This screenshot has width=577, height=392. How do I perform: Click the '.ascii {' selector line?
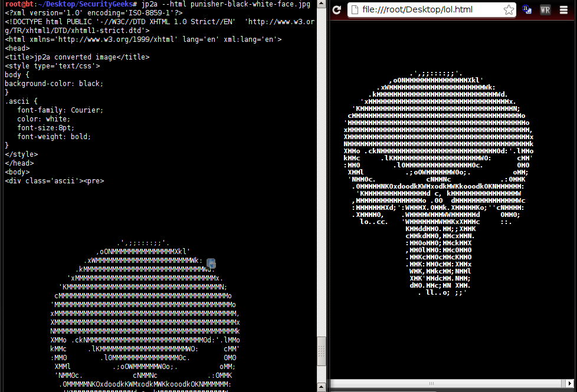tap(21, 101)
